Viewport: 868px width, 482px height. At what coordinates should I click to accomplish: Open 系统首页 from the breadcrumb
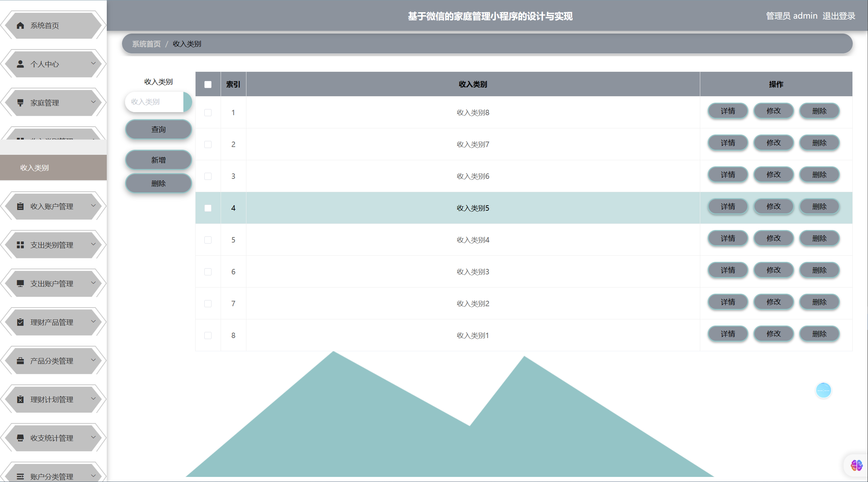click(x=146, y=43)
